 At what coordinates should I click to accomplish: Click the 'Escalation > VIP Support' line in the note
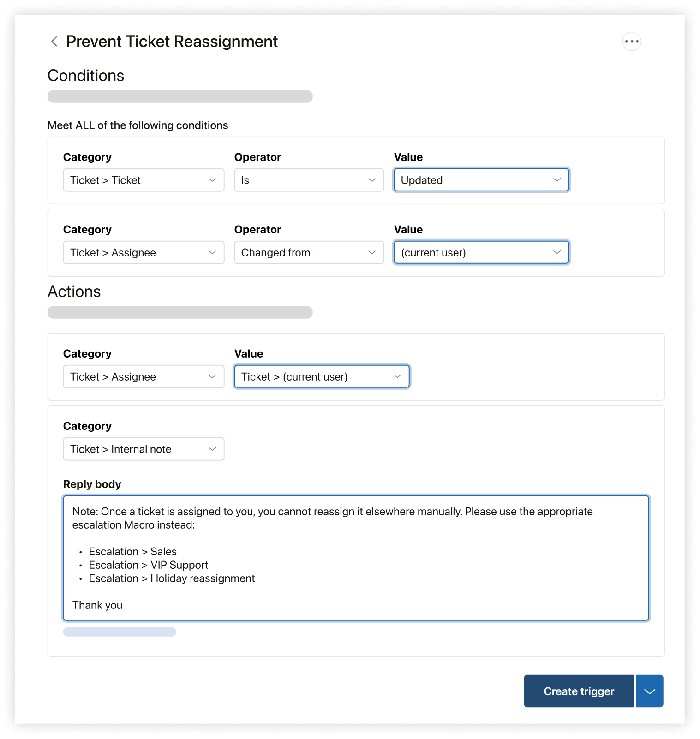(148, 565)
